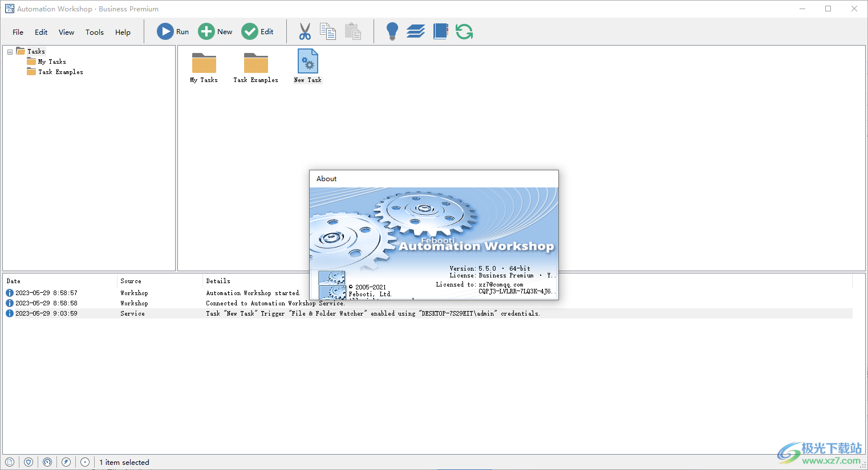Click the licensed-to email xz7@comqq.com
Image resolution: width=868 pixels, height=470 pixels.
click(501, 284)
